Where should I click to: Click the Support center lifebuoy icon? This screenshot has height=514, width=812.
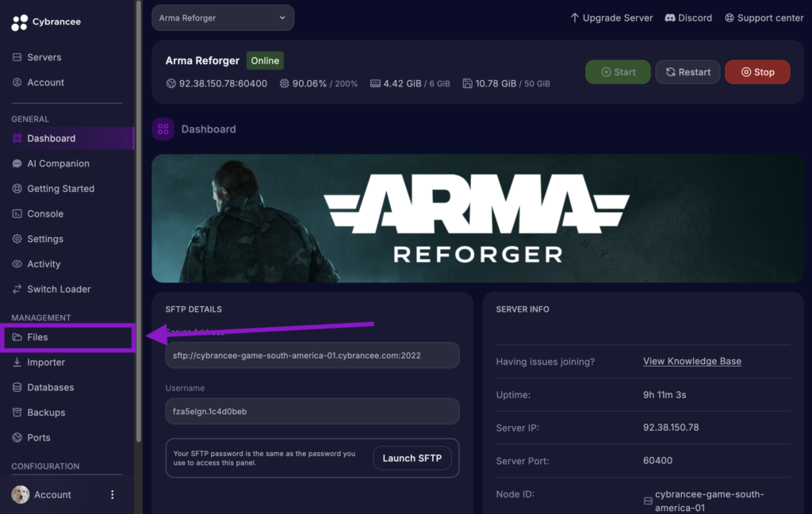tap(730, 18)
